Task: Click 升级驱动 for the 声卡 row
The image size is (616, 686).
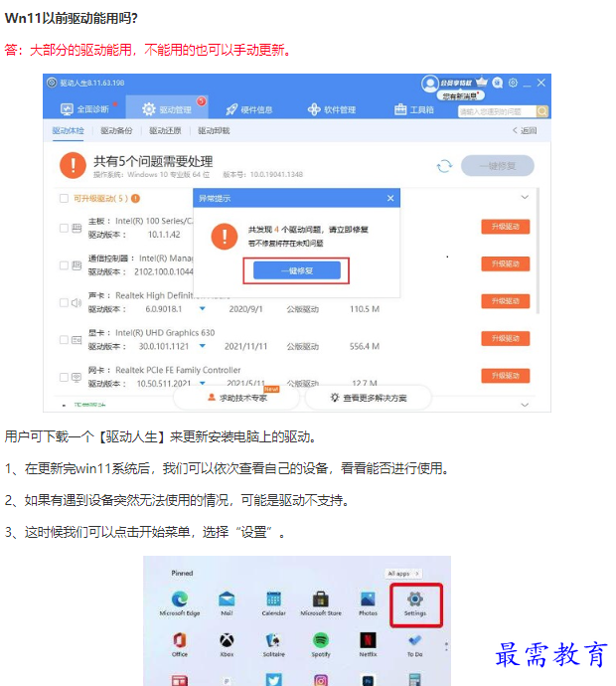Action: point(506,301)
